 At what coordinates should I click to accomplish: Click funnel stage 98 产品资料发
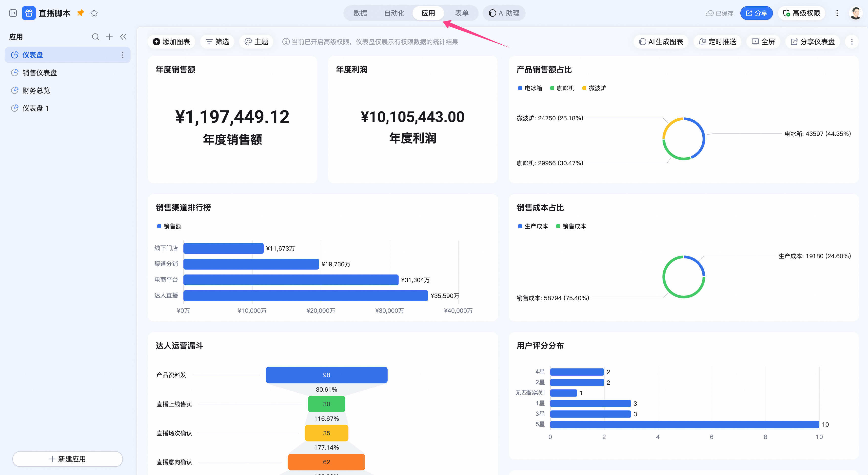(x=327, y=375)
